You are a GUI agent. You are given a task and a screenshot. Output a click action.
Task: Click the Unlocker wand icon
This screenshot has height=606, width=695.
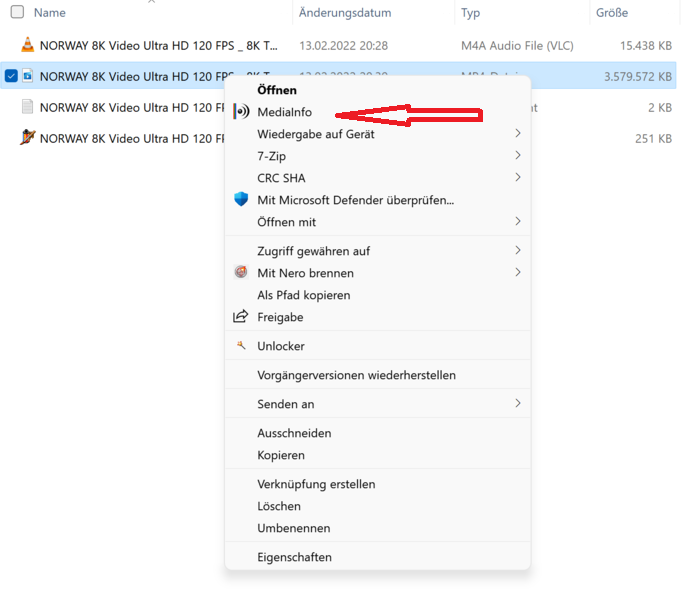click(240, 346)
